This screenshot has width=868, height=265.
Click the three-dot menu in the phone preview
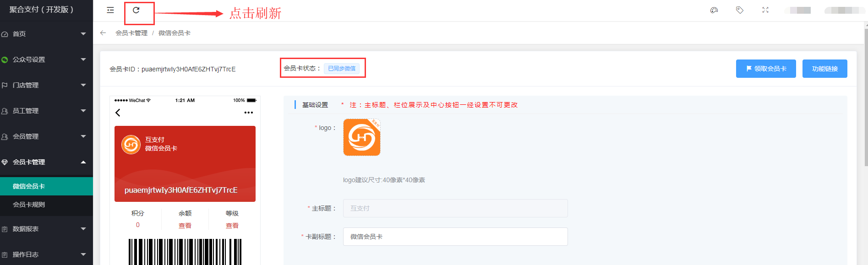(x=249, y=113)
